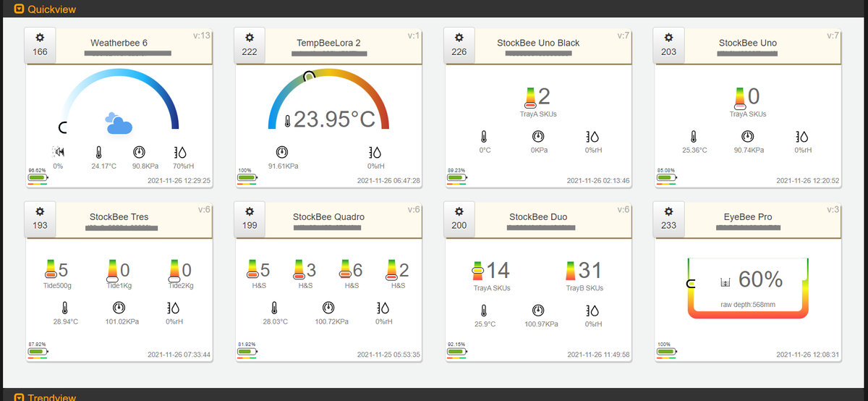Click pressure icon above 100.97KPa
The image size is (868, 401).
click(537, 311)
